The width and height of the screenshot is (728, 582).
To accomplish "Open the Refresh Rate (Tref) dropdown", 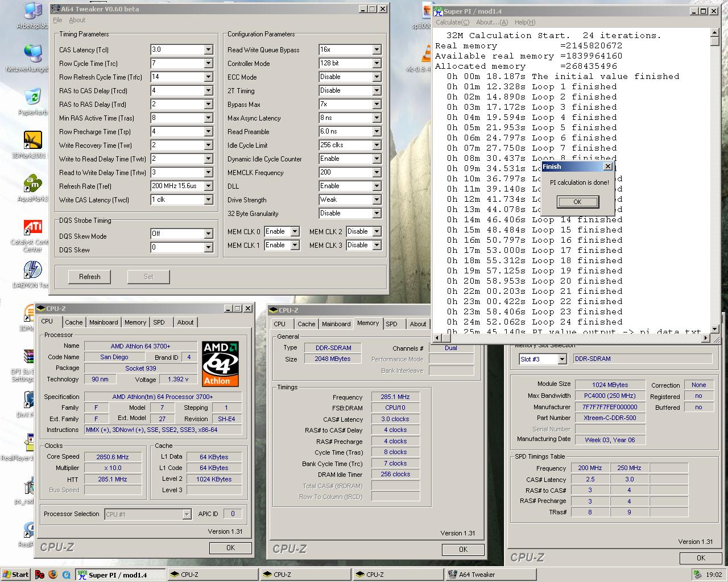I will pyautogui.click(x=208, y=186).
